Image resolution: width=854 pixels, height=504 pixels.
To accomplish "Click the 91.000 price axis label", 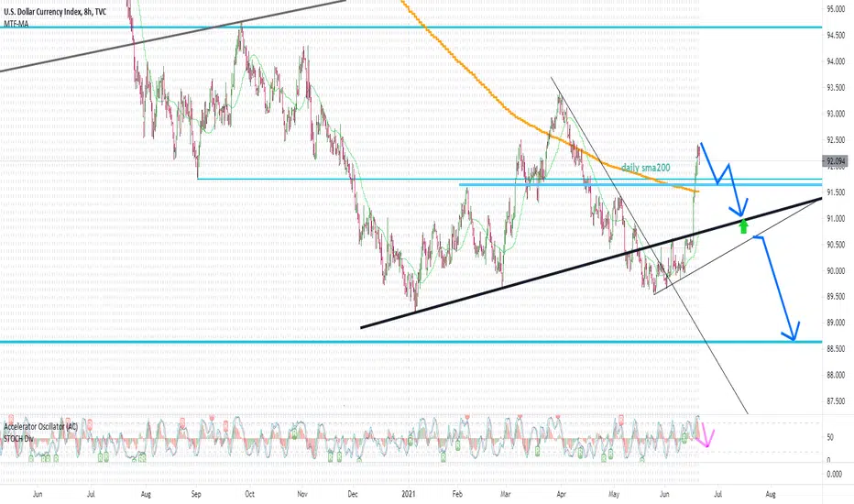I will click(x=836, y=218).
